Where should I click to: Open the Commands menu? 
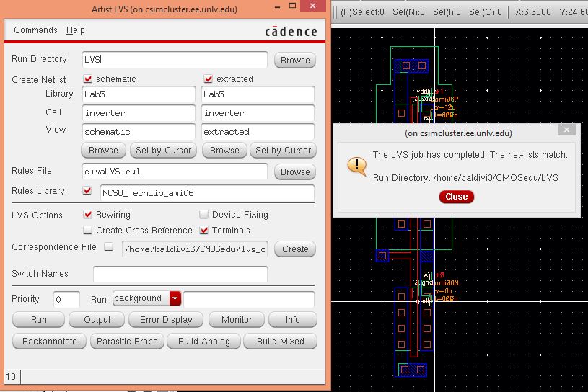click(35, 30)
